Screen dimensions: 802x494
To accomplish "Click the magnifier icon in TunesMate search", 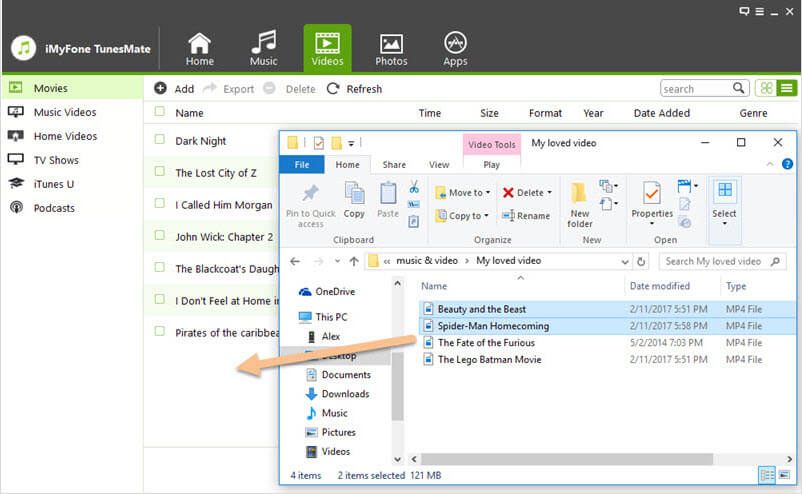I will 739,88.
